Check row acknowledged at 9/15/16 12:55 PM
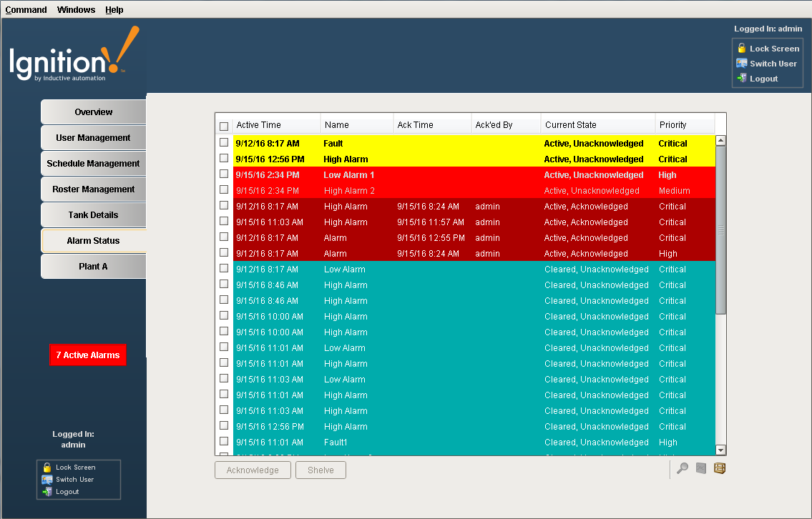The height and width of the screenshot is (519, 812). [x=224, y=237]
